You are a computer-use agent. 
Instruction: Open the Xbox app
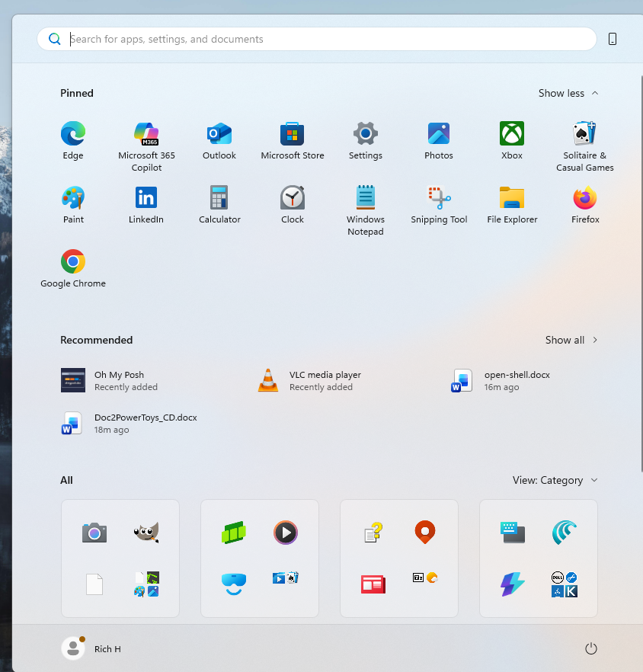(x=512, y=141)
